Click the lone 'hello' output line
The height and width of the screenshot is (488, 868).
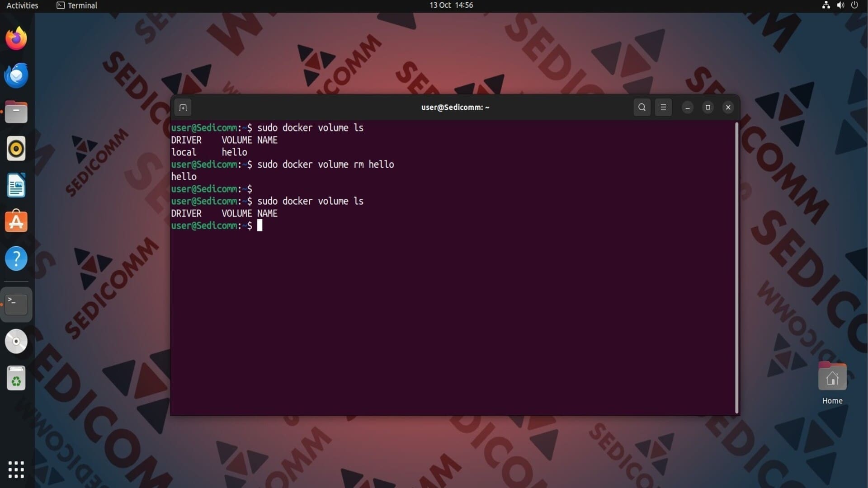tap(184, 177)
